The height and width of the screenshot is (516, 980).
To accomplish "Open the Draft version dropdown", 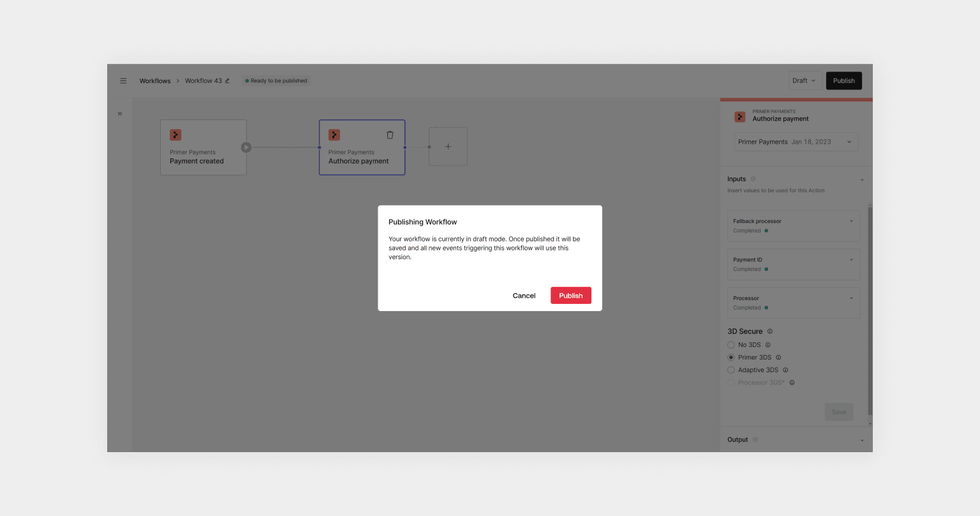I will tap(805, 80).
